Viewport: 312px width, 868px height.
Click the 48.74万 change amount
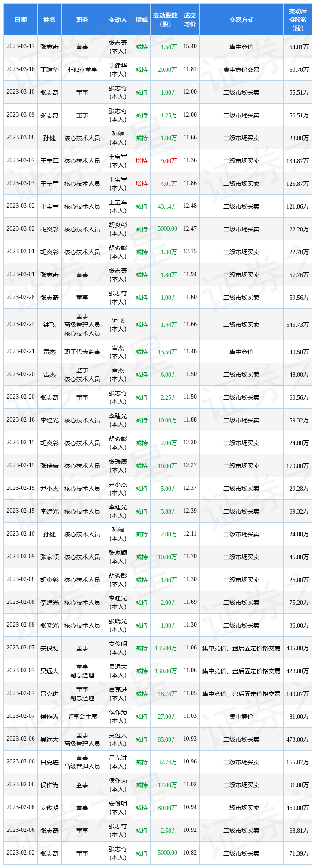pyautogui.click(x=167, y=693)
